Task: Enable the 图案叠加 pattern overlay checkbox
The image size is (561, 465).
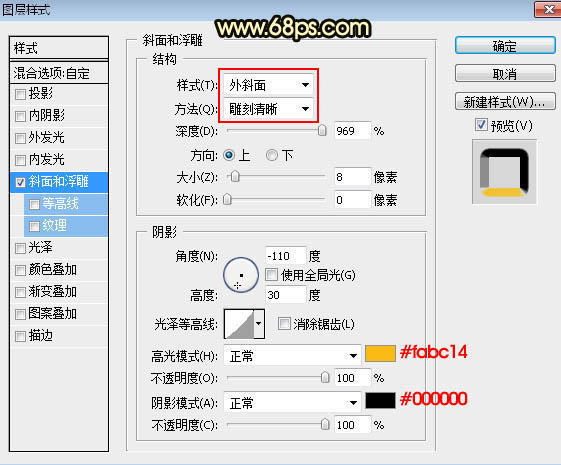Action: click(20, 314)
